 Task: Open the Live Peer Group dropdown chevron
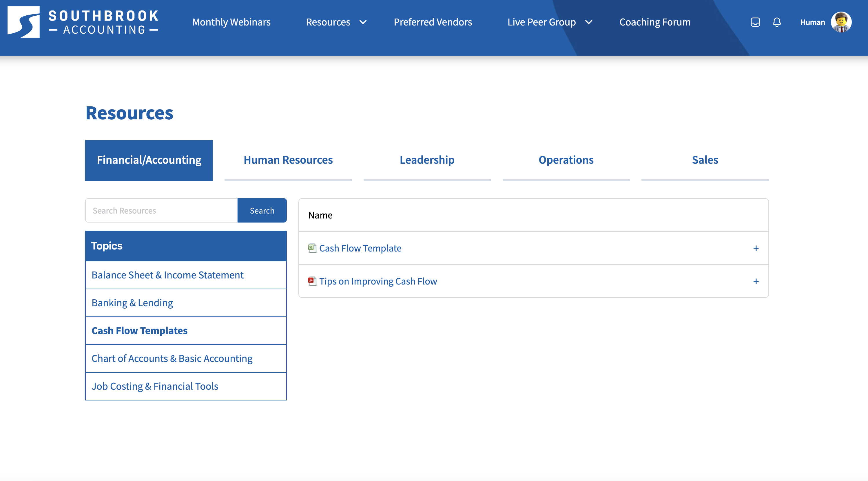(588, 22)
